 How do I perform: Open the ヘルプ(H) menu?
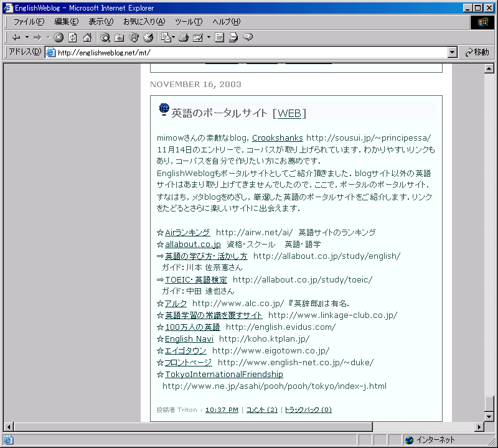tap(226, 22)
